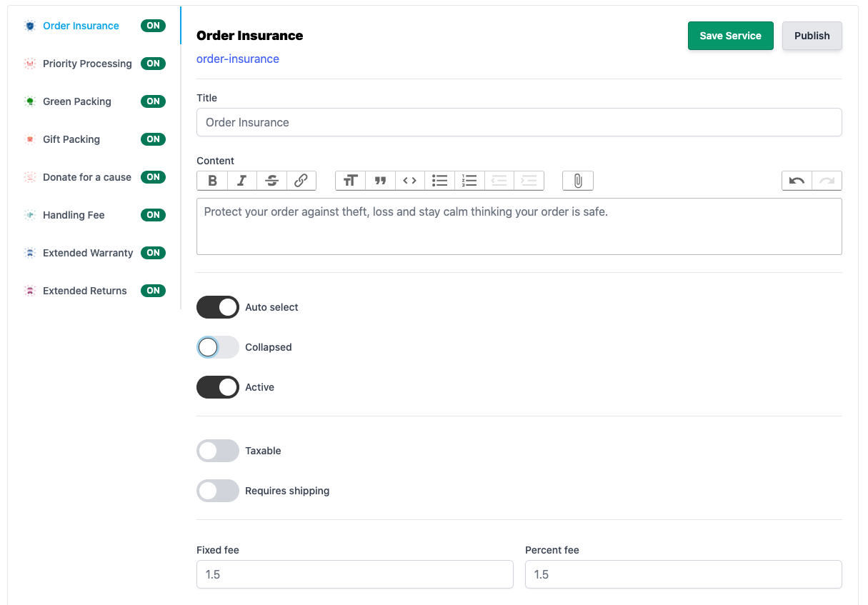Screen dimensions: 868x605
Task: Enable the Collapsed toggle
Action: 218,347
